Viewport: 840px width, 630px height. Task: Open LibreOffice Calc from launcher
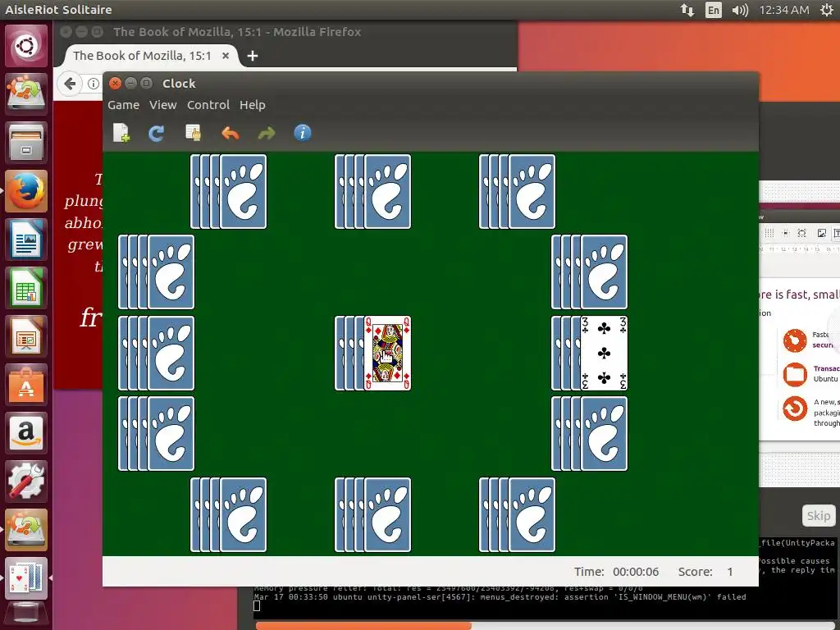(26, 288)
